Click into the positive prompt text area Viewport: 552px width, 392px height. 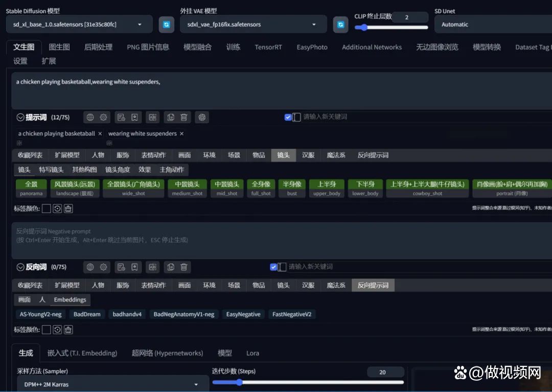click(x=282, y=91)
